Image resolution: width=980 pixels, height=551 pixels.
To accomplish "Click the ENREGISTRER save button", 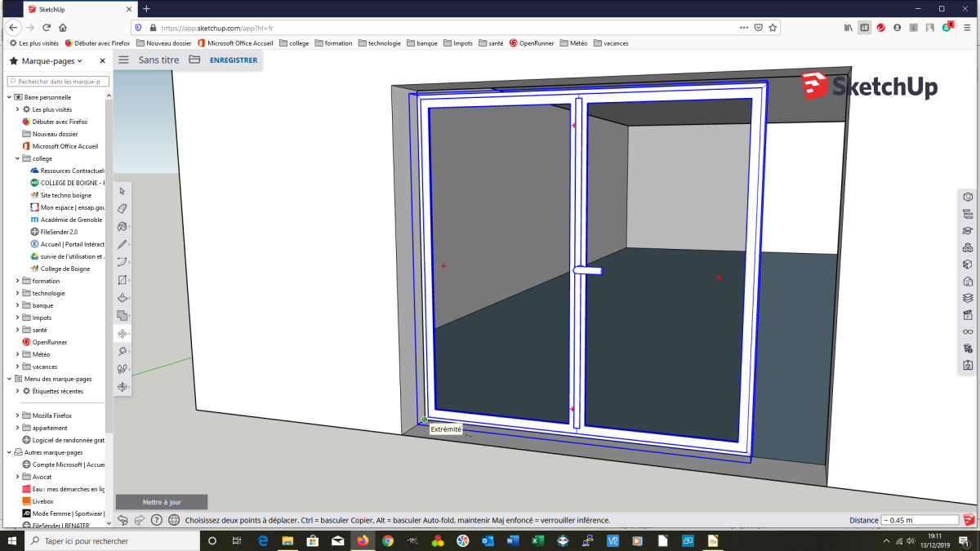I will tap(234, 60).
